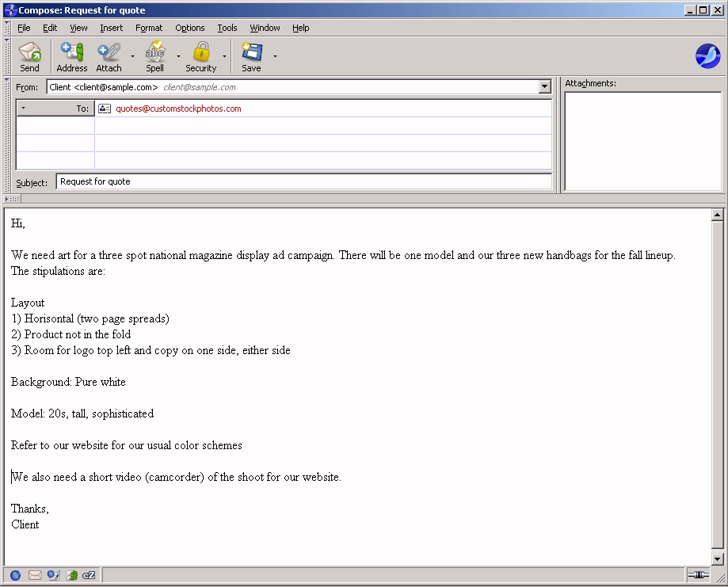Click the message scrollbar down arrow
The height and width of the screenshot is (587, 728).
717,559
